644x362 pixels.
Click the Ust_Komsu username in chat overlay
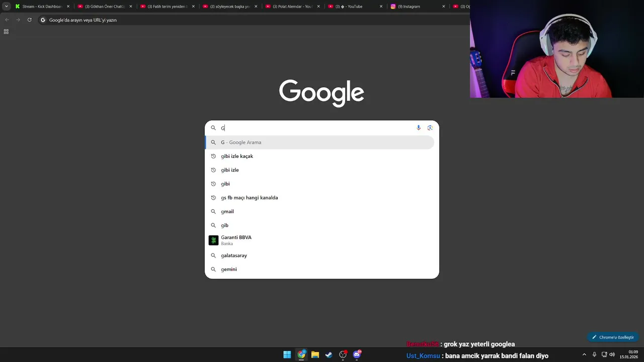coord(423,356)
